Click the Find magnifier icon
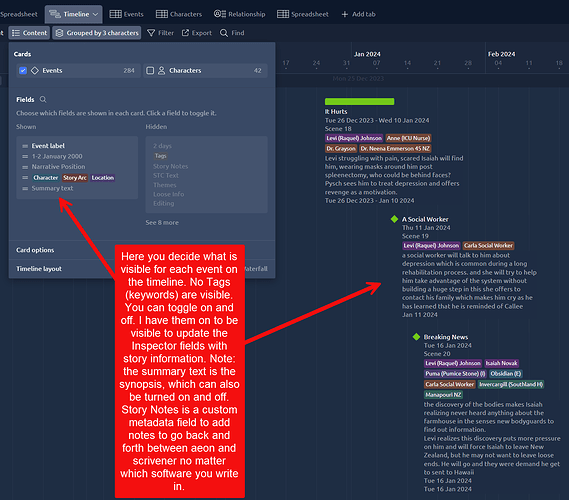The width and height of the screenshot is (569, 500). point(224,33)
